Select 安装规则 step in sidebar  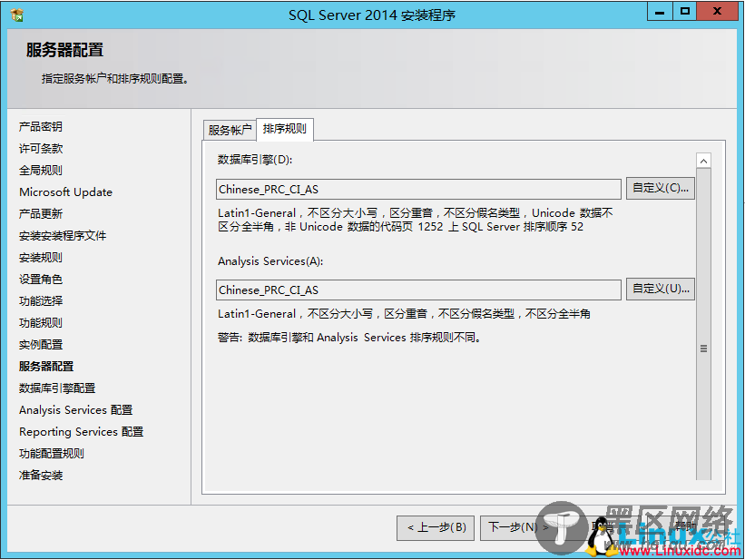[x=41, y=258]
